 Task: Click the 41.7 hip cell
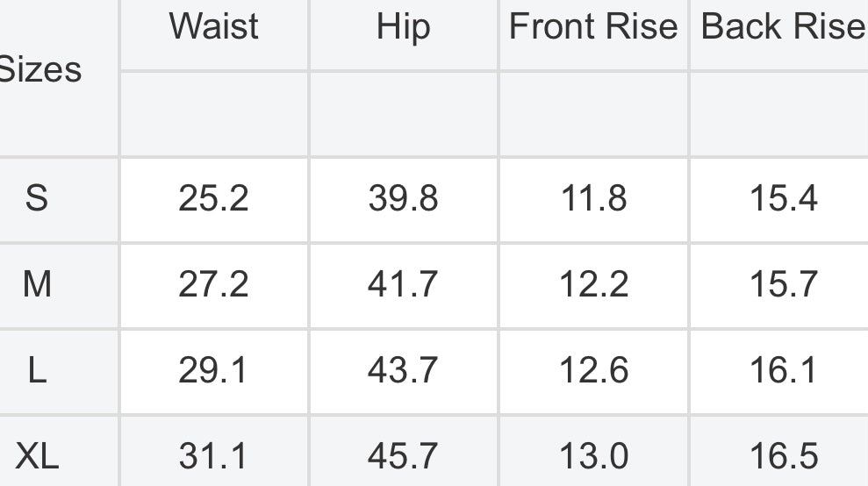(403, 284)
